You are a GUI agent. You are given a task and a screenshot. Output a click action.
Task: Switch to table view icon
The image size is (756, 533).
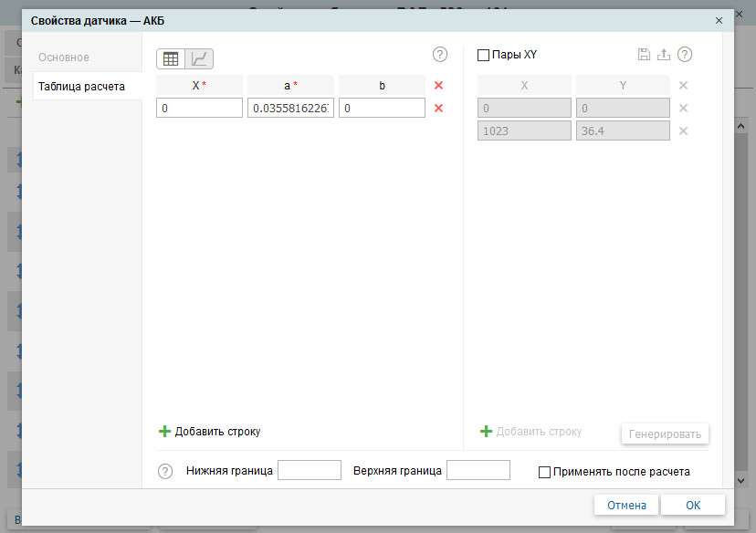[x=171, y=58]
